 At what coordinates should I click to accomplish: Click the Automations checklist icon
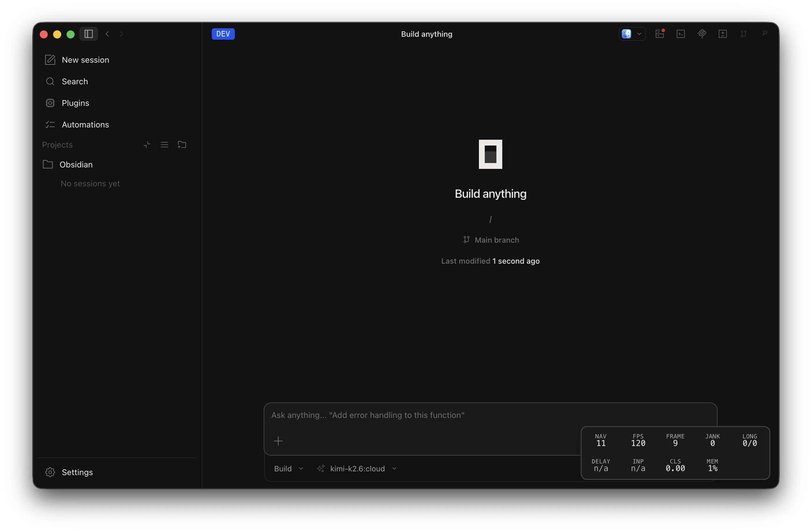click(x=50, y=124)
